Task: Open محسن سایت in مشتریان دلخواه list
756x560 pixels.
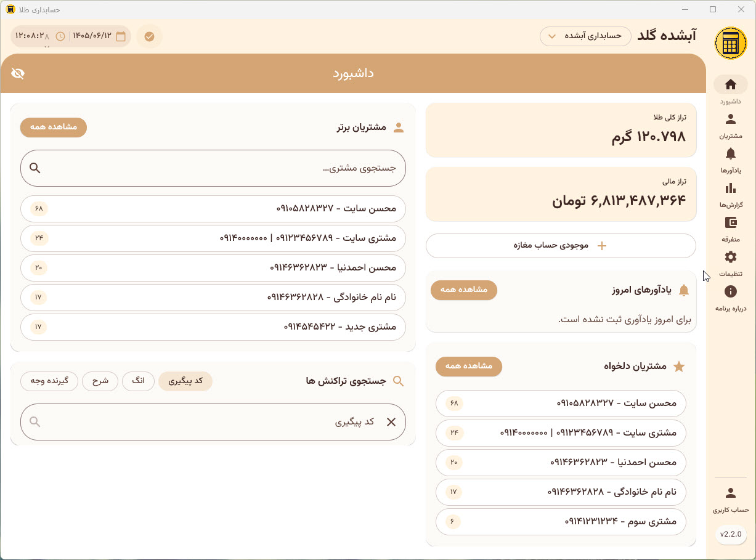Action: click(x=561, y=404)
